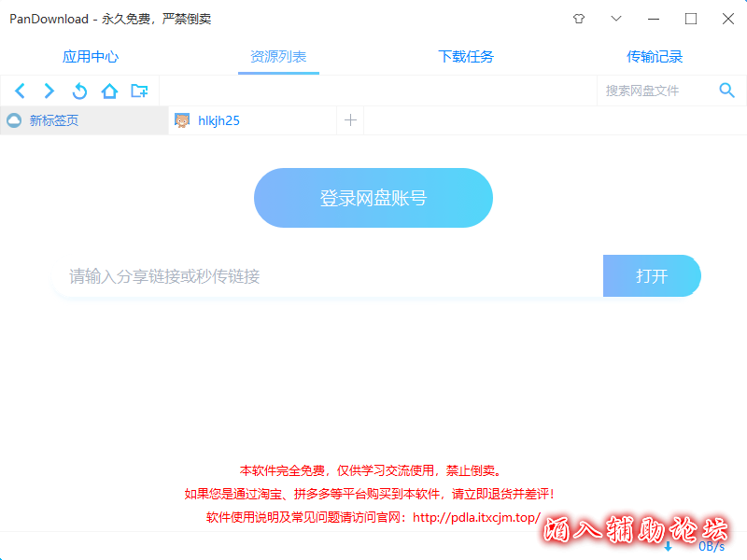
Task: Select the 新标签页 tab
Action: [84, 120]
